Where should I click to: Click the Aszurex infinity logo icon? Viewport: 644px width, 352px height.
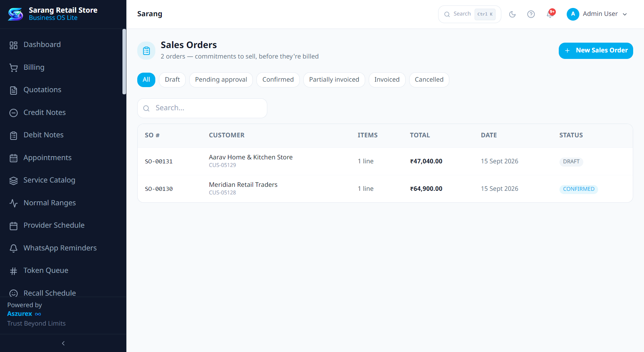(38, 314)
